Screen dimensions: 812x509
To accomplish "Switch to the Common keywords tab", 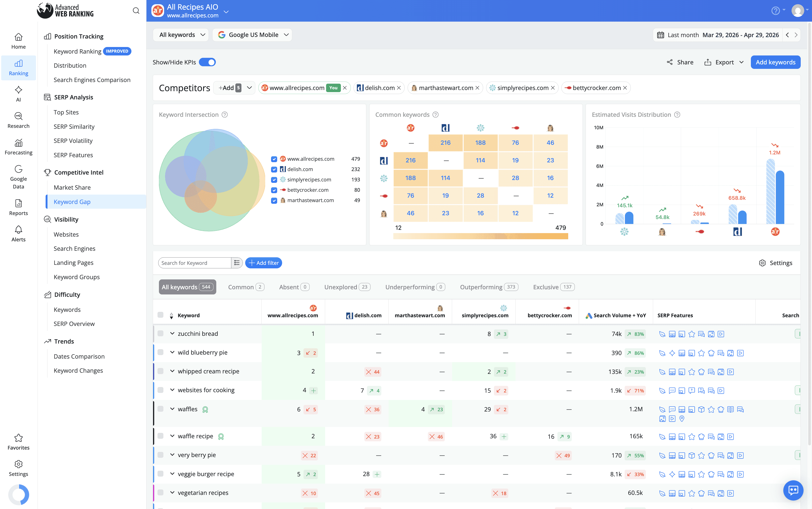I will [x=246, y=287].
